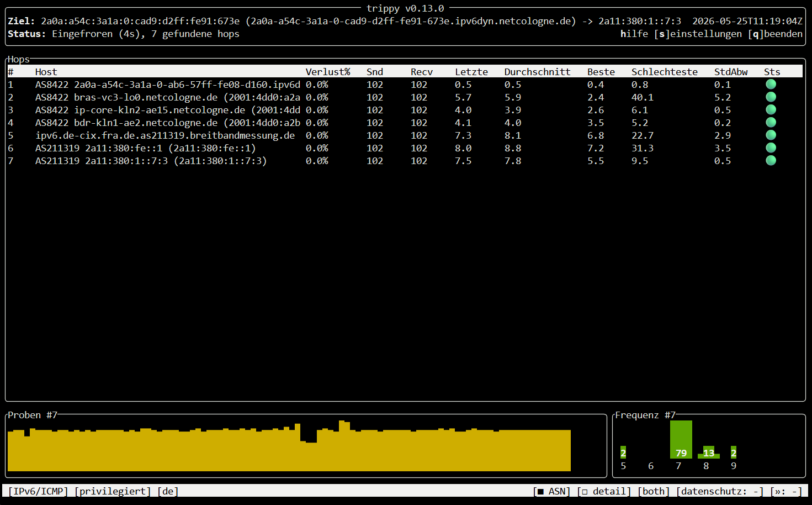Click the worst latency value 22.7
The height and width of the screenshot is (505, 812).
[x=643, y=135]
